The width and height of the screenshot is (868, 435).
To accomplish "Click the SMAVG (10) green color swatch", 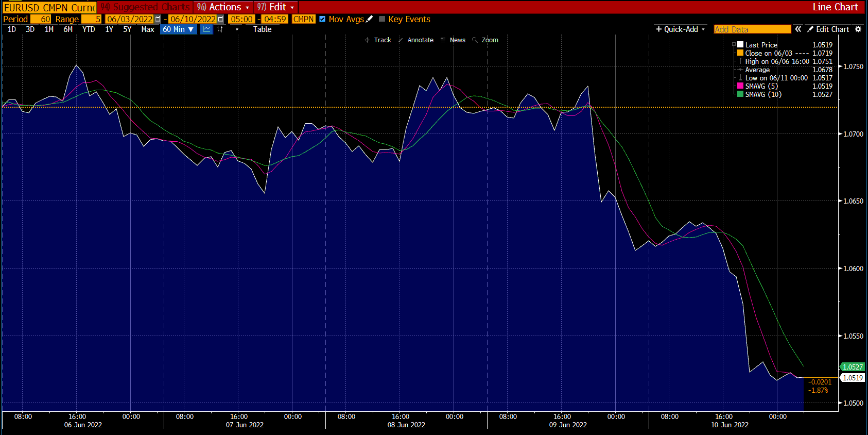I will click(x=740, y=94).
